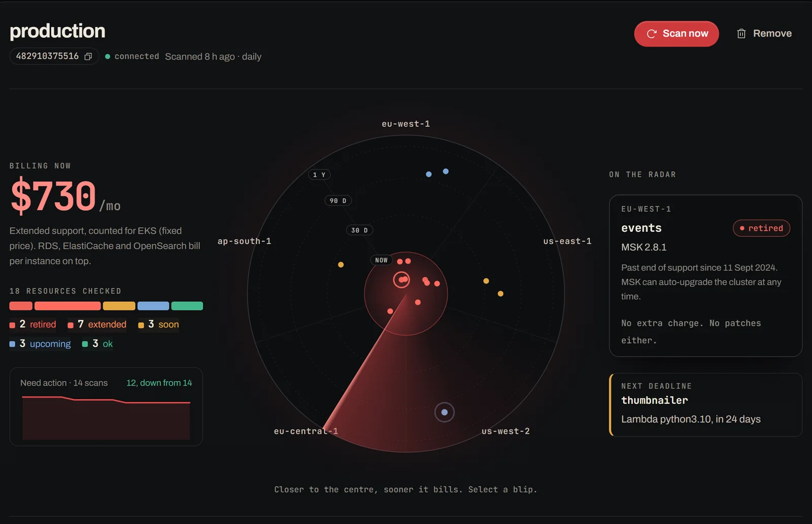Viewport: 812px width, 524px height.
Task: Select the right blue blip in eu-west-1 sector
Action: tap(446, 171)
